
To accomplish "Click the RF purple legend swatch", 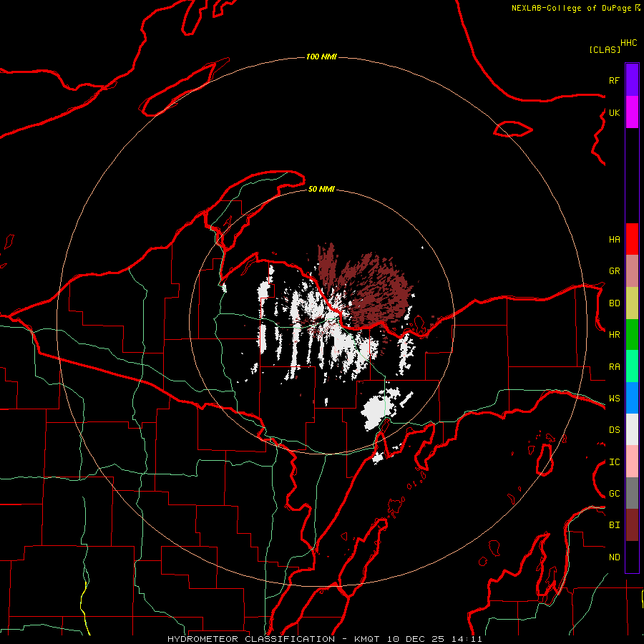I will coord(632,80).
